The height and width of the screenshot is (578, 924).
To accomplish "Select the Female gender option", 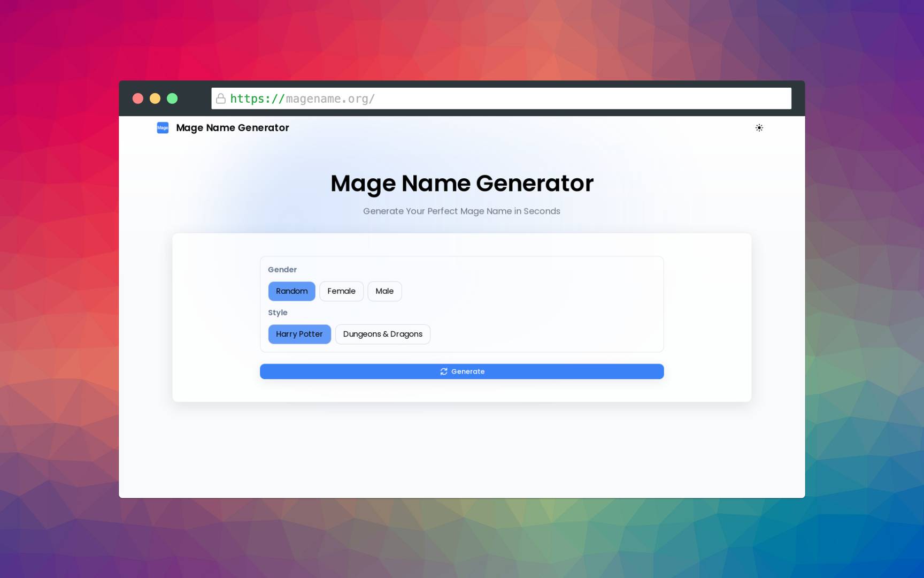I will click(x=341, y=291).
